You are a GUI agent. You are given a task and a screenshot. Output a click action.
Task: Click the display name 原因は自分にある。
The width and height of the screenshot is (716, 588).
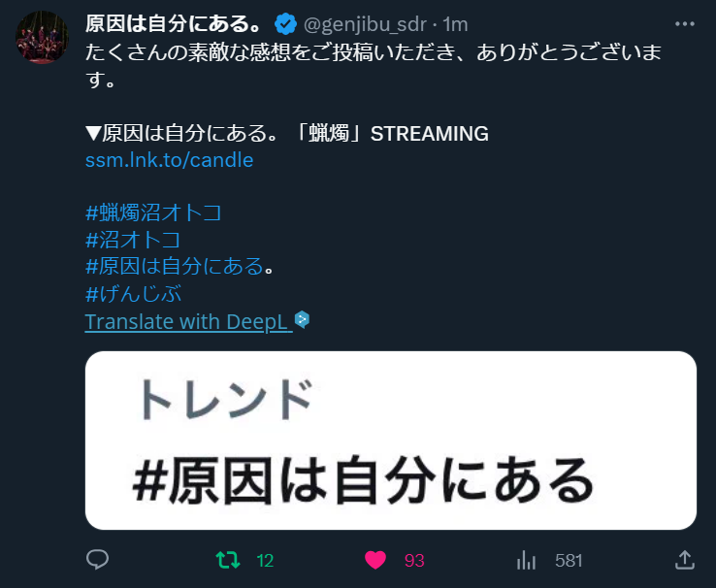(174, 23)
